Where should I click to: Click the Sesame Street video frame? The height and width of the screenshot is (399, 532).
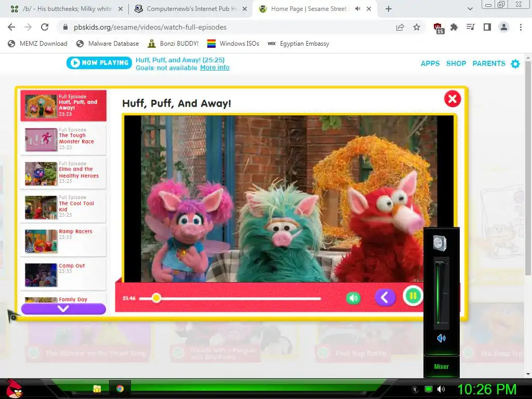(x=289, y=198)
